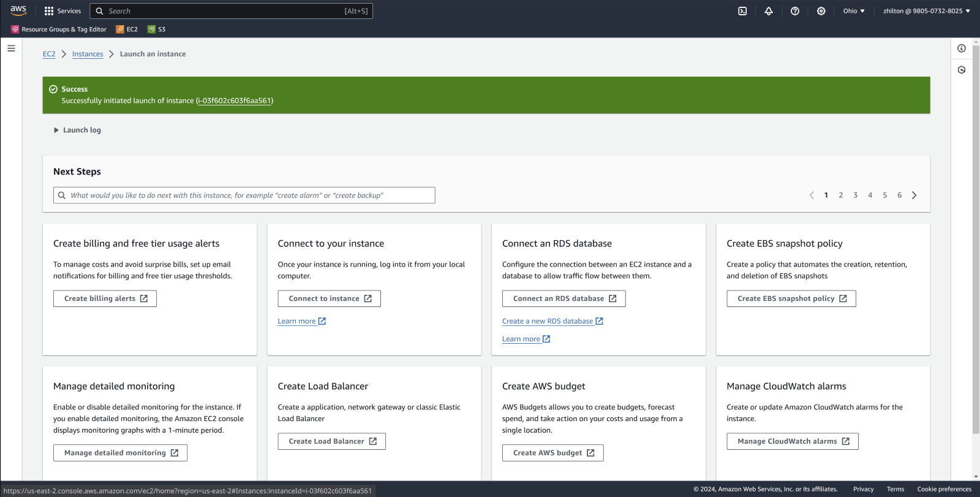Open the AWS home logo

click(x=18, y=10)
